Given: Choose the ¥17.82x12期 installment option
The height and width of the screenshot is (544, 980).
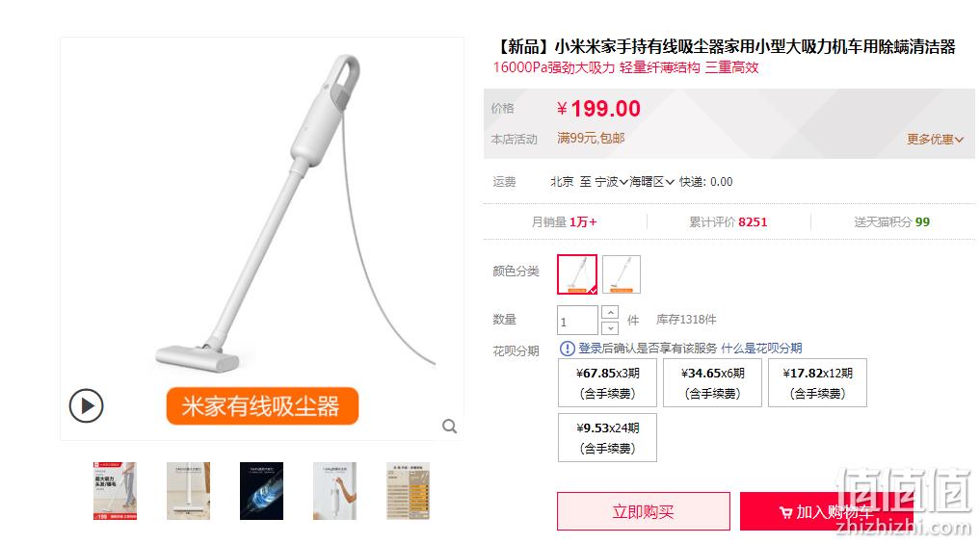Looking at the screenshot, I should [817, 383].
